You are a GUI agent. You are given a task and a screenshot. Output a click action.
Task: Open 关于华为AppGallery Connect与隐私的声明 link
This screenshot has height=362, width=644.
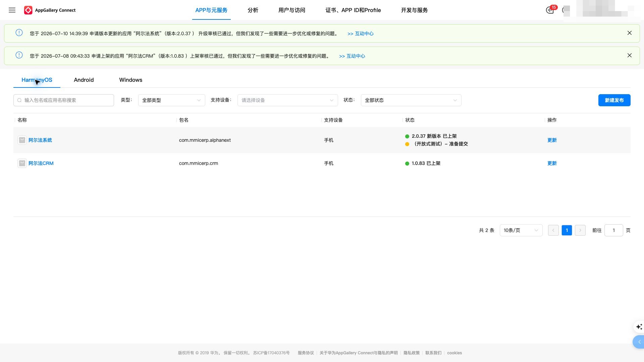pos(359,353)
